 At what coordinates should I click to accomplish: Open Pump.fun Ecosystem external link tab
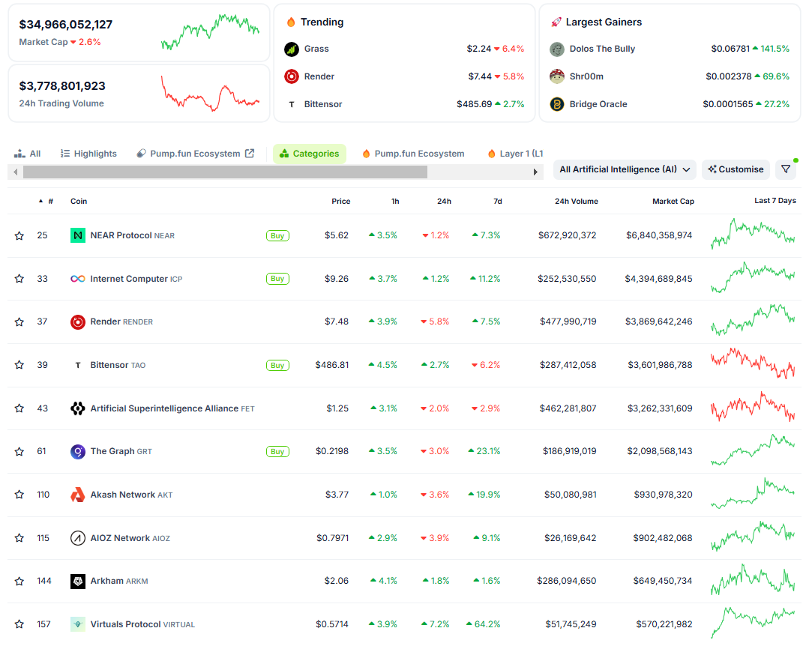[x=195, y=154]
